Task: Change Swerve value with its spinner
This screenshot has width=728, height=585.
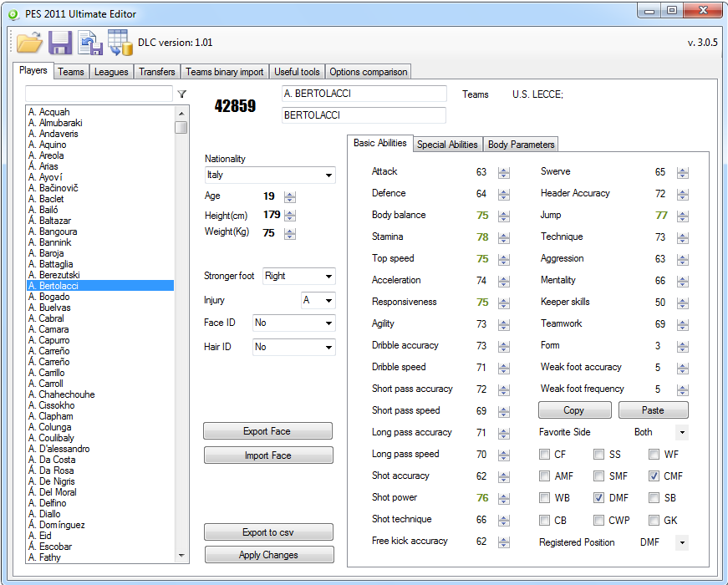Action: (683, 173)
